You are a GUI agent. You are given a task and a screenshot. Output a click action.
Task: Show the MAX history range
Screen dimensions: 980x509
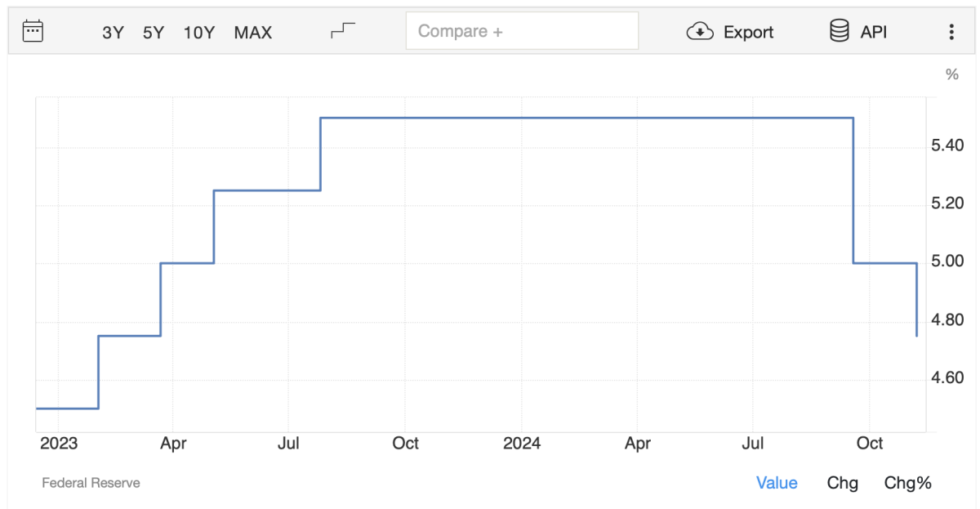click(x=253, y=33)
